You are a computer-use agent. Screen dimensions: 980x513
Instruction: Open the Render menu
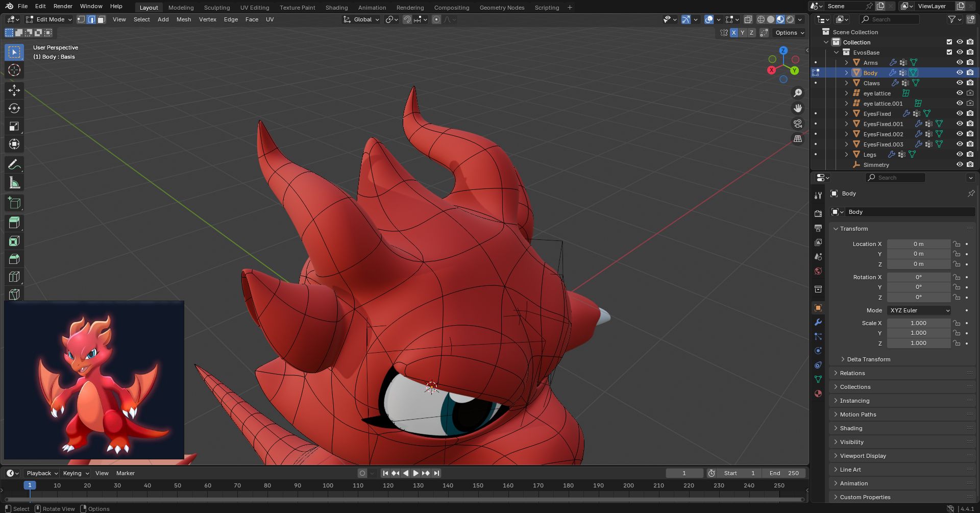point(63,6)
